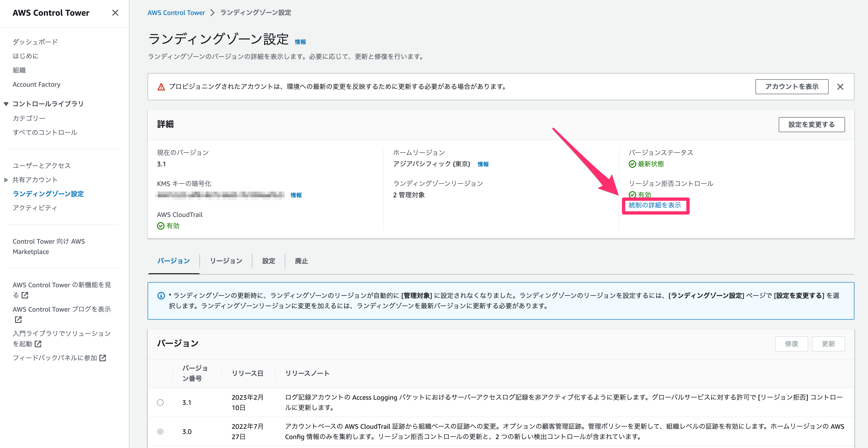868x448 pixels.
Task: Open Control Tower 向け AWS Marketplace link
Action: (49, 246)
